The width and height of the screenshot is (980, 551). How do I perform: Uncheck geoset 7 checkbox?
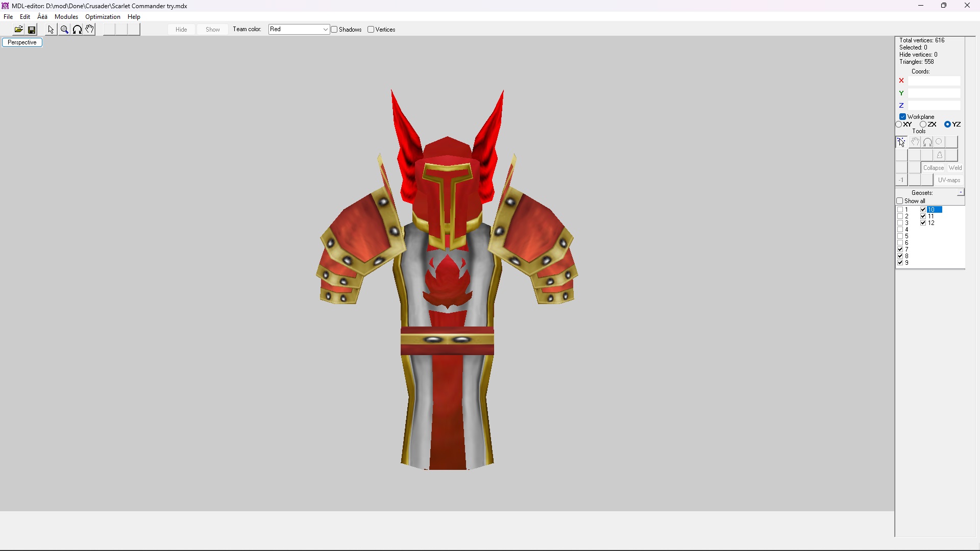coord(900,249)
